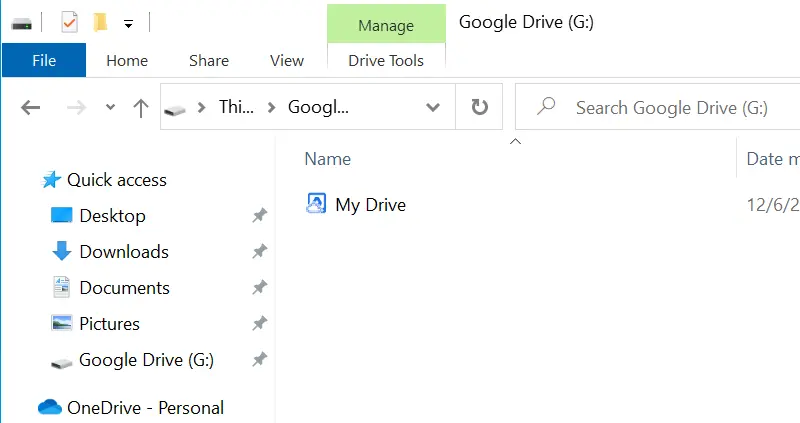Click the 12/6 date of My Drive
The height and width of the screenshot is (423, 800).
point(772,205)
